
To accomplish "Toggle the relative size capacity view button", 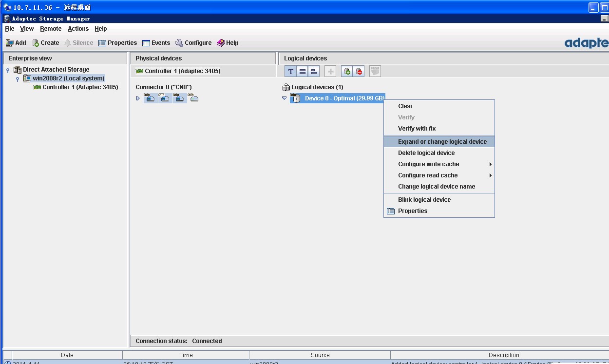I will tap(314, 72).
